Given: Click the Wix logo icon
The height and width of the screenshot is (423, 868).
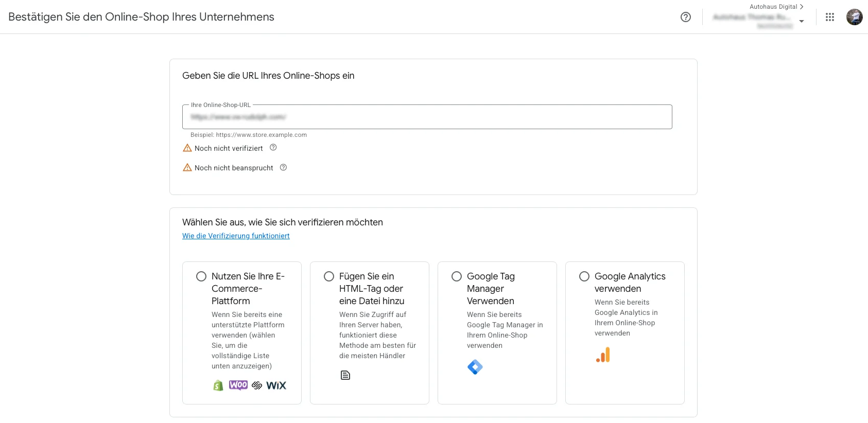Looking at the screenshot, I should point(276,385).
